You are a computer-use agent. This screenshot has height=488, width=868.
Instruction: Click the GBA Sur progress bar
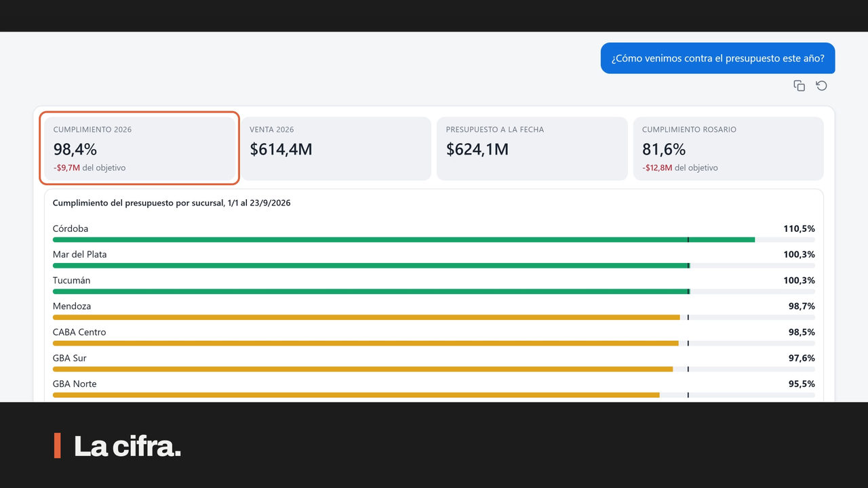[434, 369]
